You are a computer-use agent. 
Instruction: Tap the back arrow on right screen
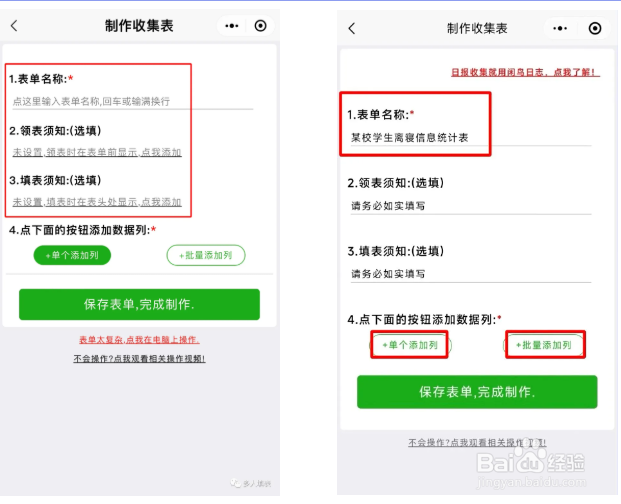coord(352,28)
